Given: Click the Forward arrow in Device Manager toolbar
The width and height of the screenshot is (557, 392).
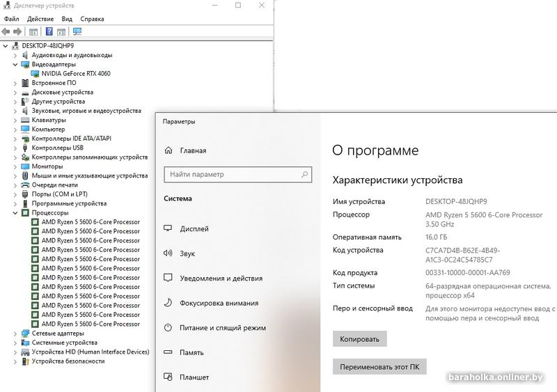Looking at the screenshot, I should (17, 31).
